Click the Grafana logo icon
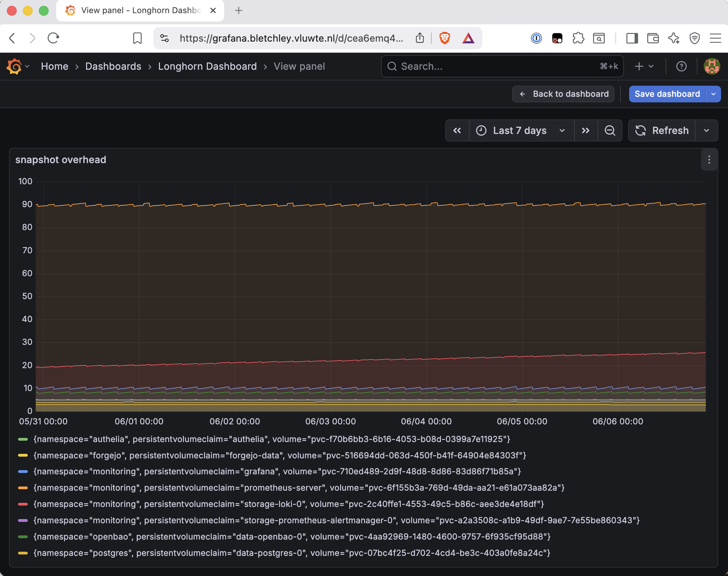This screenshot has height=576, width=728. click(14, 66)
